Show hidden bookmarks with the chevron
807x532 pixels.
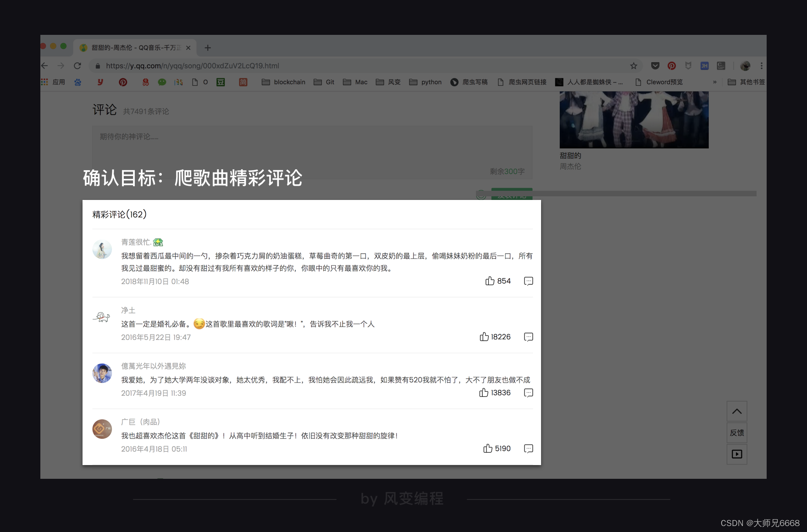pos(714,82)
